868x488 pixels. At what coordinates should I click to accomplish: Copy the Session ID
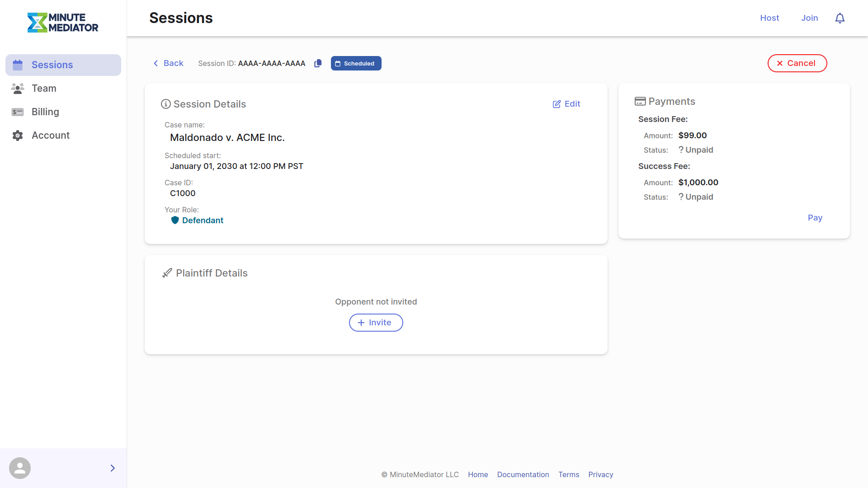pyautogui.click(x=318, y=63)
